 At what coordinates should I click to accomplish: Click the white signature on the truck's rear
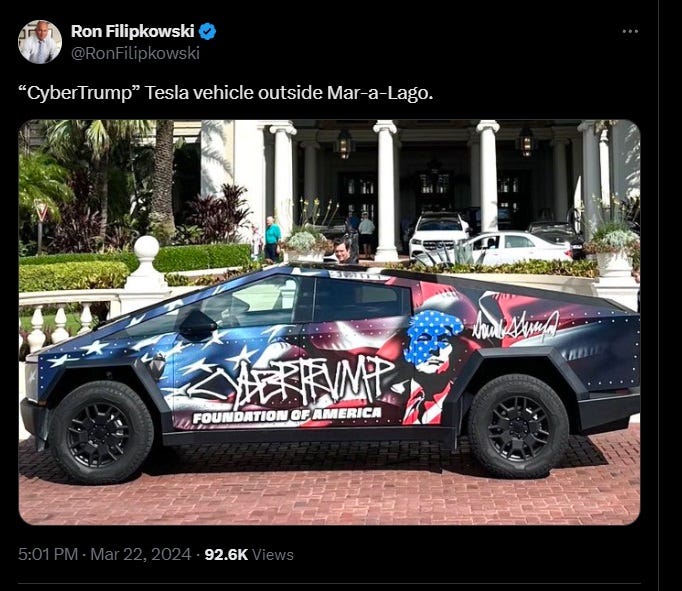tap(515, 326)
